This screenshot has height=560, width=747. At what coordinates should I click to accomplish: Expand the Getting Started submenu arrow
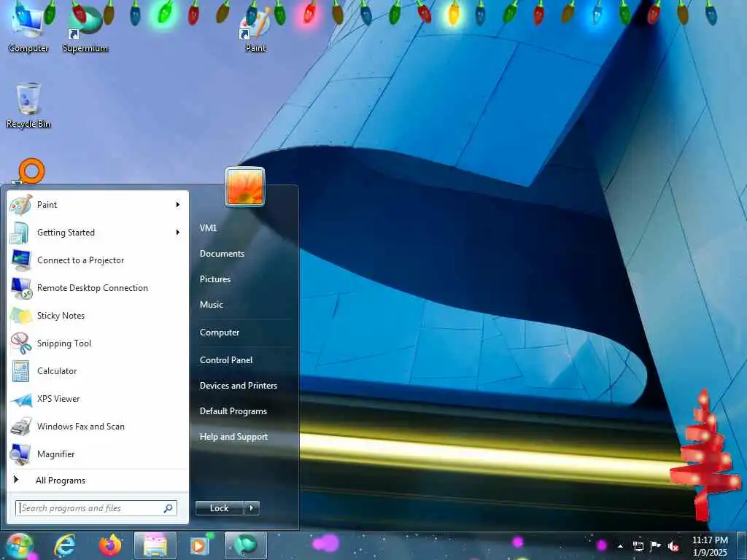(x=178, y=233)
